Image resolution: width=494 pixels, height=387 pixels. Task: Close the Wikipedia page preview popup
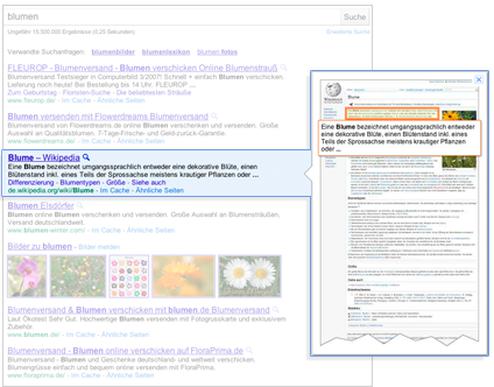(479, 79)
